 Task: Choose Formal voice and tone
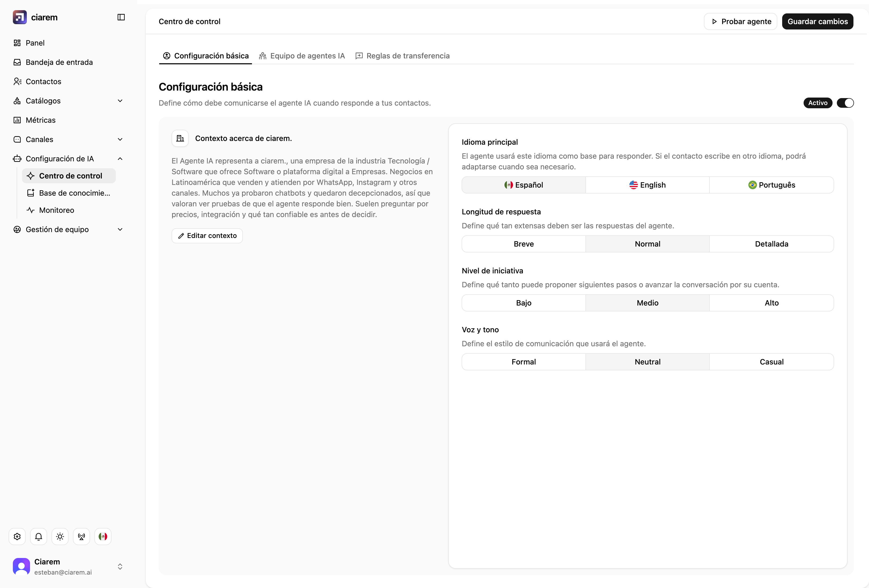pos(523,362)
